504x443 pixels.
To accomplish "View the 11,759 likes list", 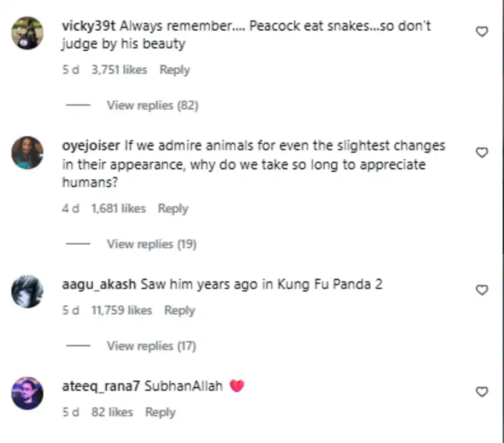I will tap(121, 310).
